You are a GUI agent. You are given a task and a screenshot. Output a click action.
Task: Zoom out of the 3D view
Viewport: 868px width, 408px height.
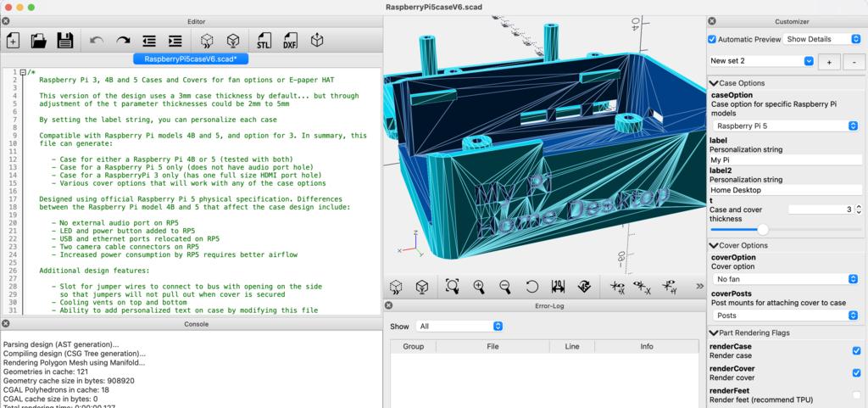coord(505,286)
